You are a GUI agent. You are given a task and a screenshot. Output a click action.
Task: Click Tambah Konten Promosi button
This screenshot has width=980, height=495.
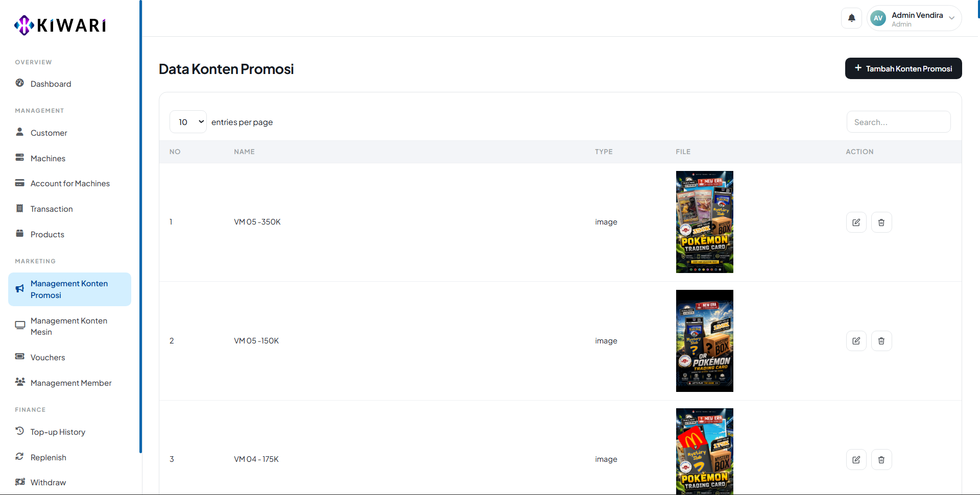(903, 68)
